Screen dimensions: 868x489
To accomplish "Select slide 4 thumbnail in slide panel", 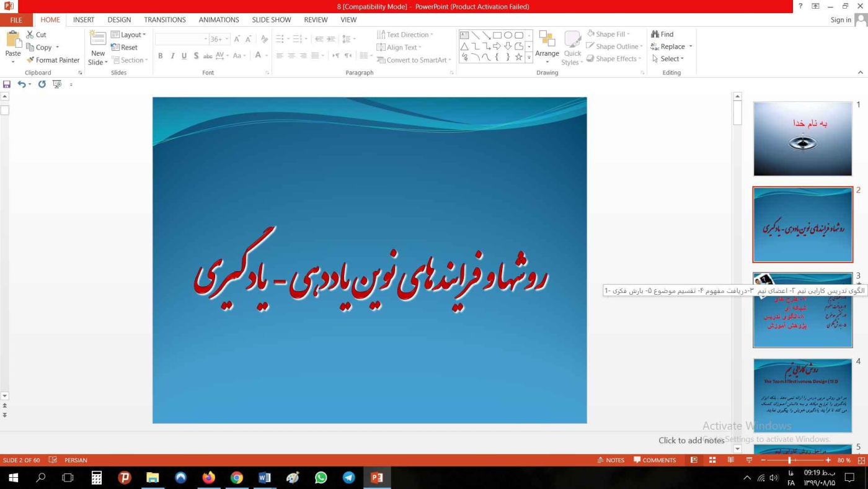I will tap(802, 395).
